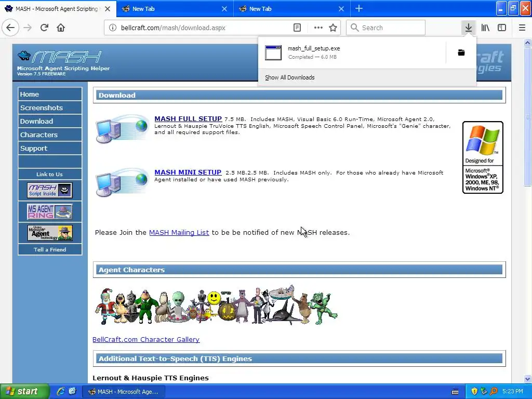The height and width of the screenshot is (399, 532).
Task: Select MASH - Microsoft Age... taskbar button
Action: coord(124,392)
